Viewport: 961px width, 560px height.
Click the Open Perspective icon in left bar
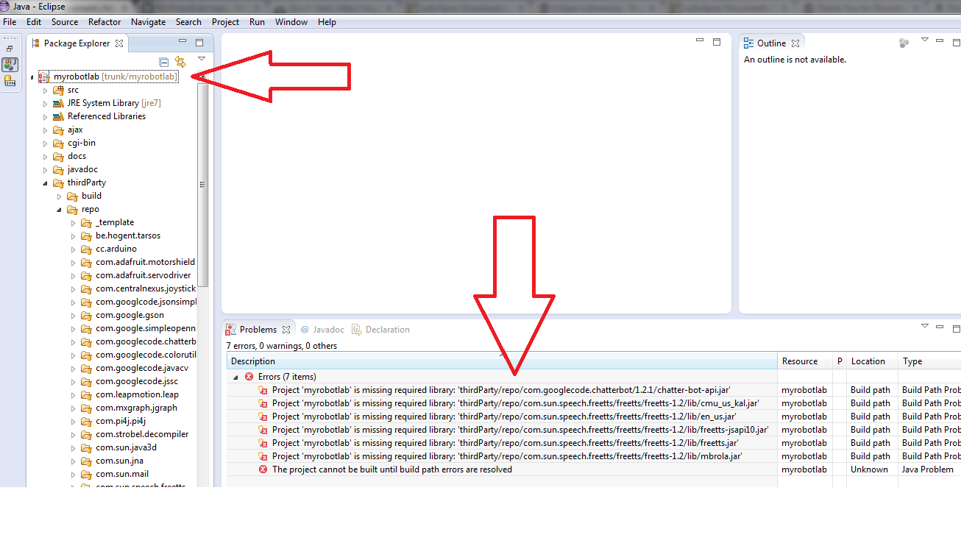tap(10, 48)
